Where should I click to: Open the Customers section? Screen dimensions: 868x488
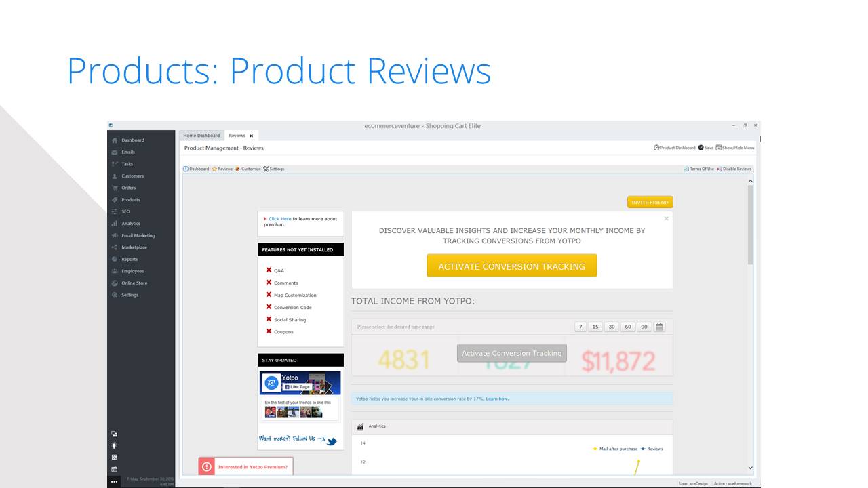point(132,176)
